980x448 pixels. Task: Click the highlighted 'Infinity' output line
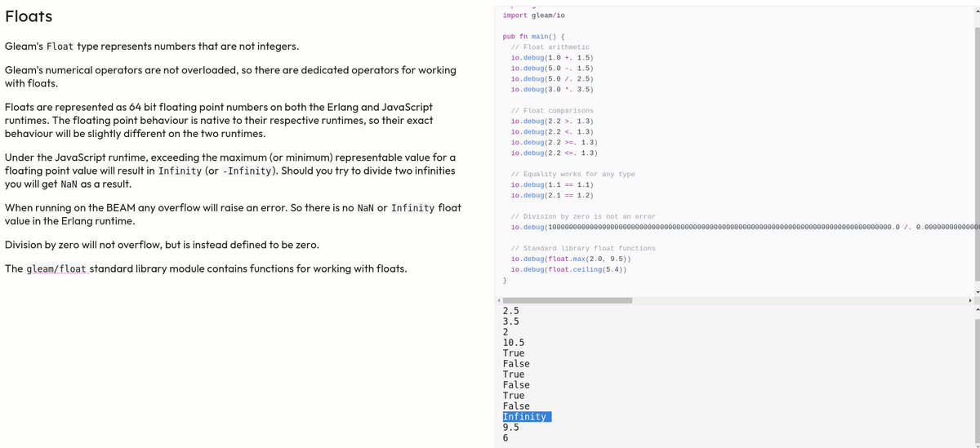(x=527, y=417)
